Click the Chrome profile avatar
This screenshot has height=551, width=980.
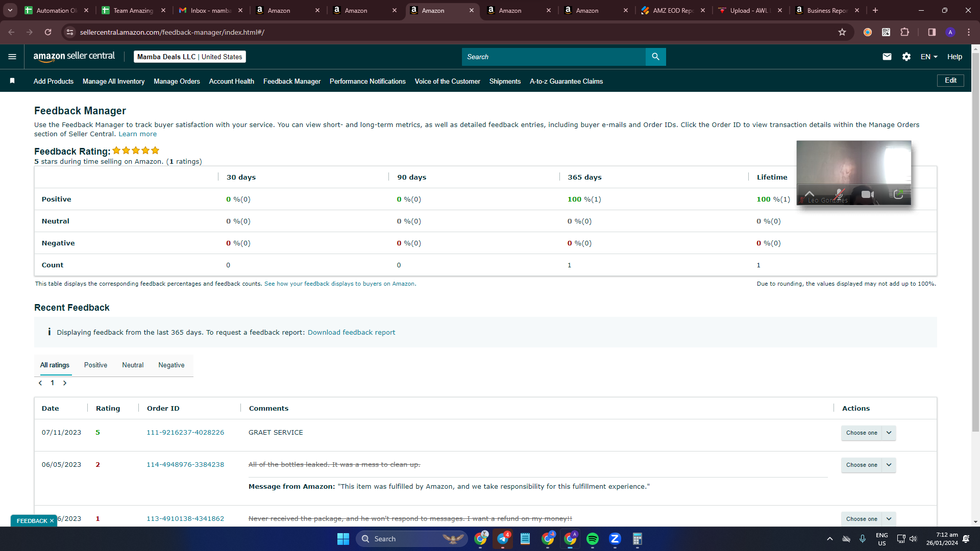(x=950, y=32)
